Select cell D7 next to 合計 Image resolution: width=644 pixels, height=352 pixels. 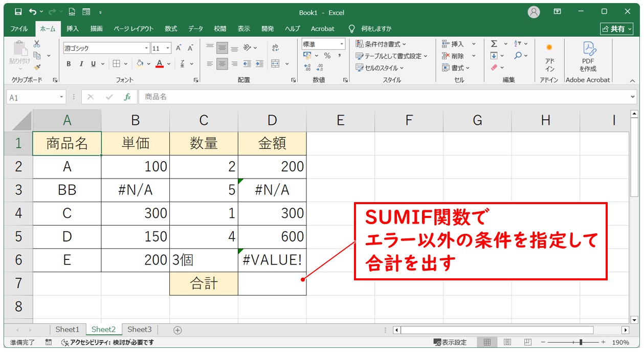click(x=272, y=283)
